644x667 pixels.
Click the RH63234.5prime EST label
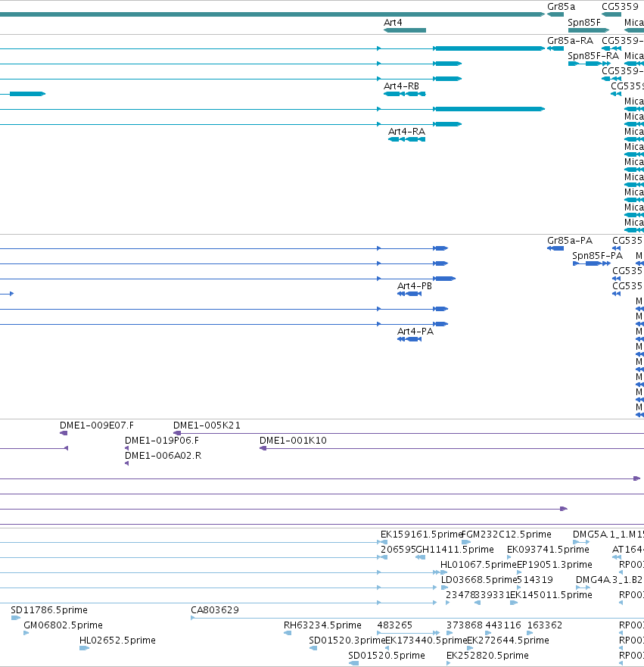[322, 625]
